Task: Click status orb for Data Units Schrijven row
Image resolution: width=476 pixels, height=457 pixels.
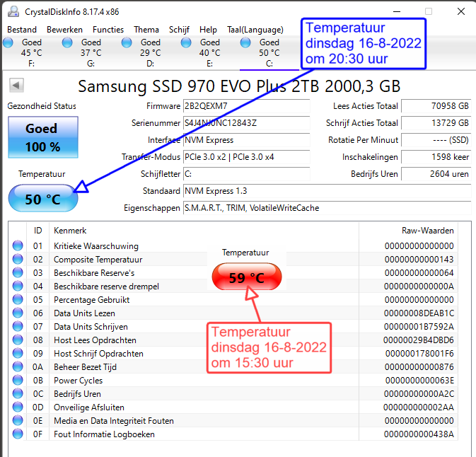Action: (x=18, y=326)
